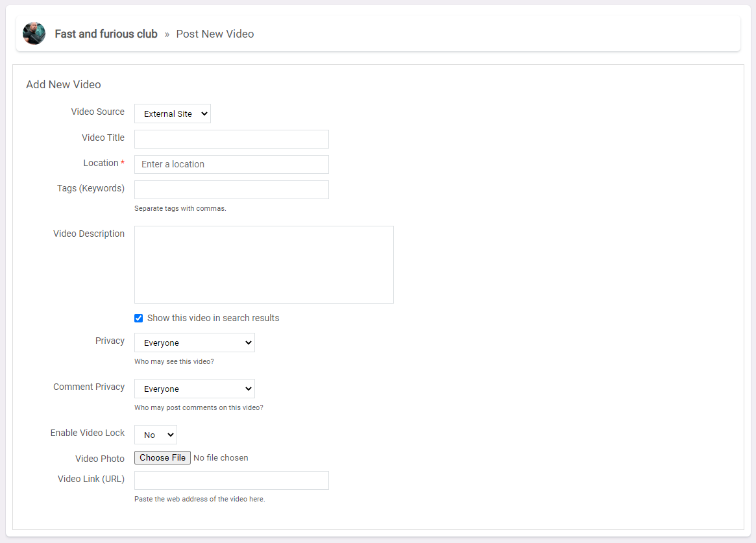Click the Video Description label
756x543 pixels.
click(x=89, y=234)
